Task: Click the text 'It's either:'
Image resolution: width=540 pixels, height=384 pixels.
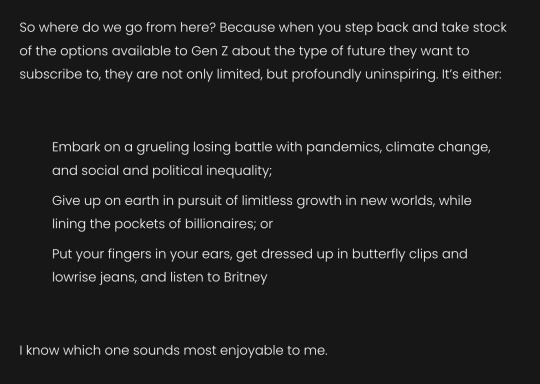Action: [x=471, y=74]
